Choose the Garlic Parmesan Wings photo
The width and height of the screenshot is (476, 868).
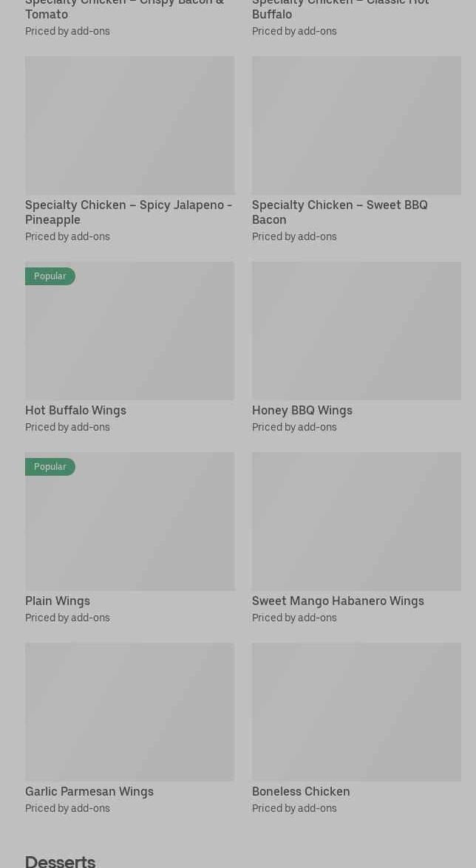tap(129, 711)
